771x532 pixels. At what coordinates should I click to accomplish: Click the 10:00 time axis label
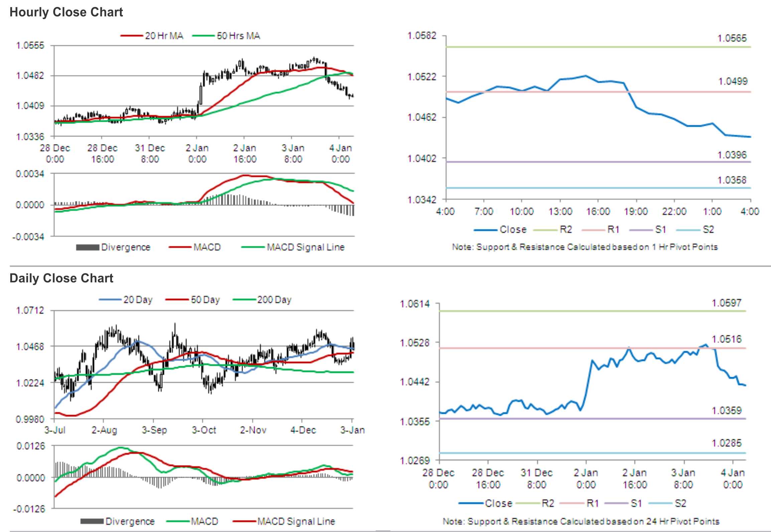coord(522,212)
